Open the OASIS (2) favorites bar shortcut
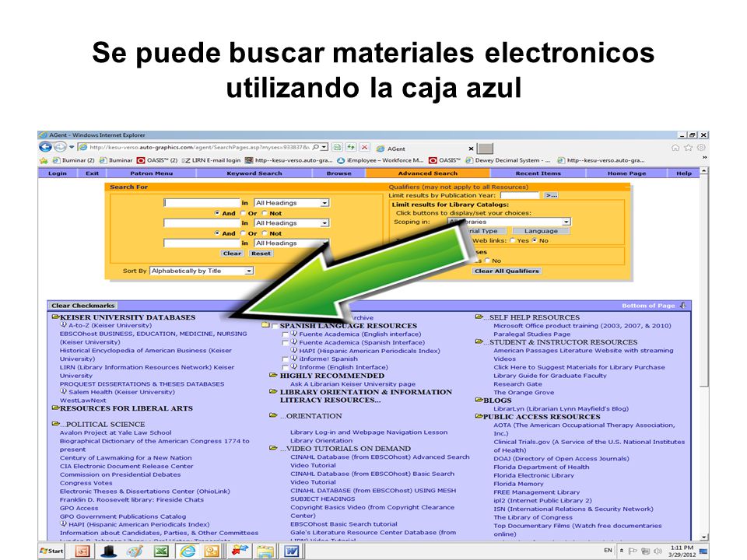The image size is (747, 560). click(x=157, y=160)
